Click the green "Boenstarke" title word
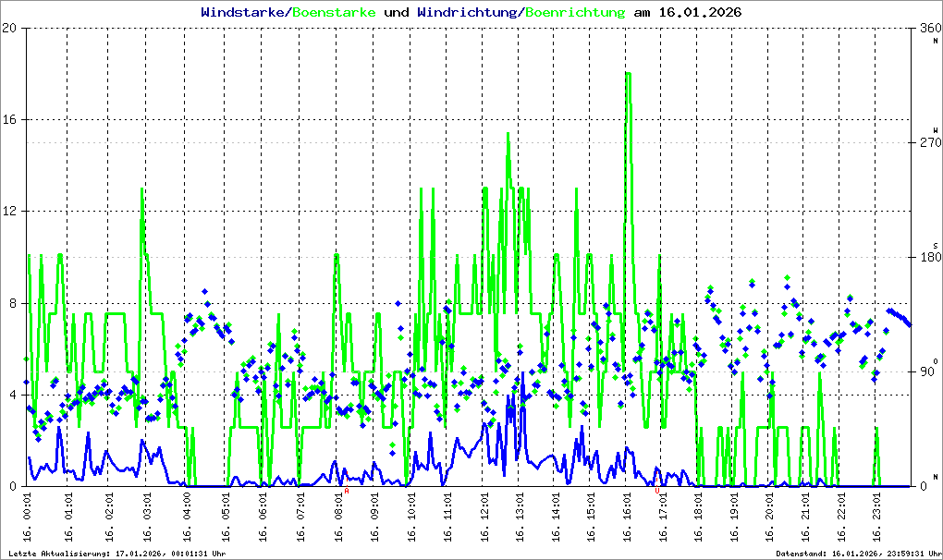Viewport: 943px width, 560px height. [334, 12]
